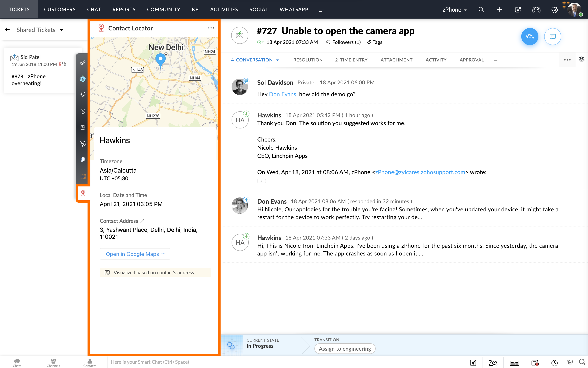588x368 pixels.
Task: Click Open in Google Maps link
Action: (x=135, y=254)
